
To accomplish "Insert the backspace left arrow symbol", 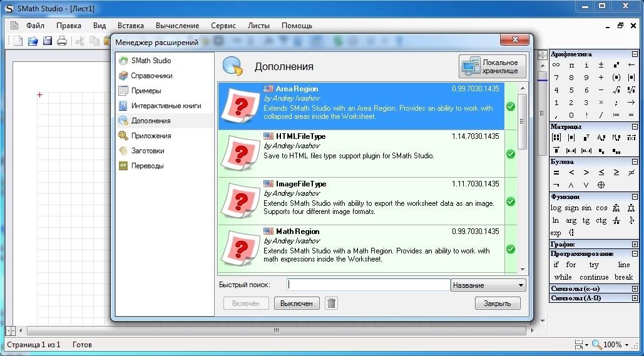I will [631, 65].
